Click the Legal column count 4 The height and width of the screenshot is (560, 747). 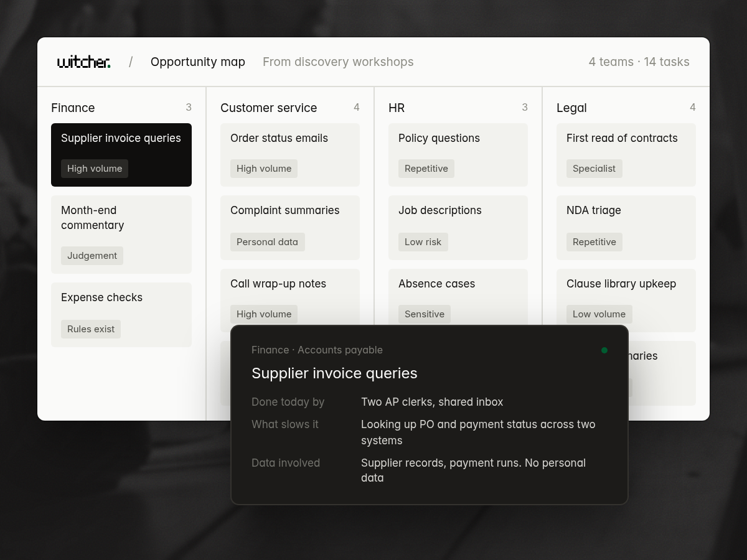693,108
